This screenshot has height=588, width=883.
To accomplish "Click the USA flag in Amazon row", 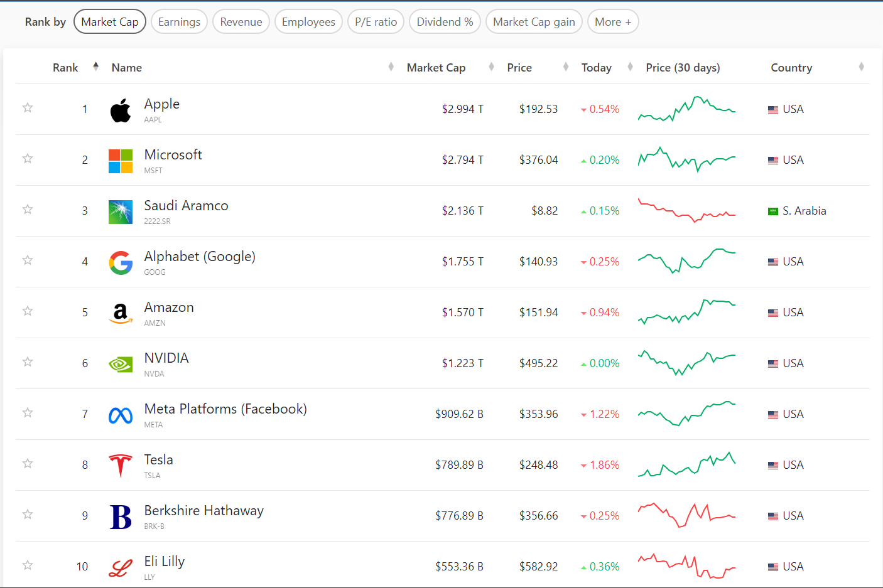I will (773, 313).
